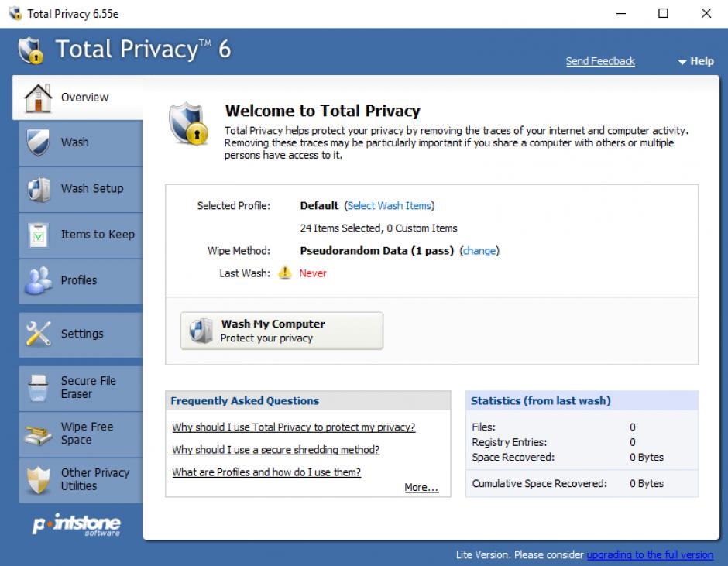Click the Send Feedback link
This screenshot has width=728, height=566.
pos(600,61)
